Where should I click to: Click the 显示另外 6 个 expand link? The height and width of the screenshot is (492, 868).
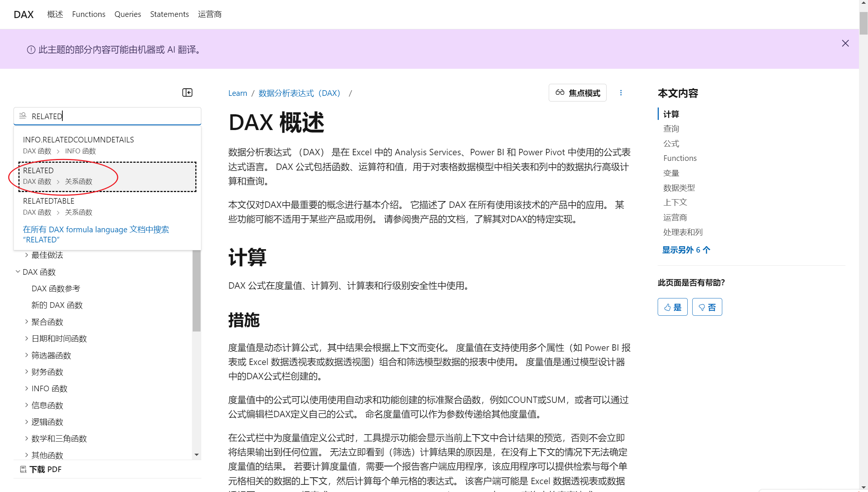686,250
